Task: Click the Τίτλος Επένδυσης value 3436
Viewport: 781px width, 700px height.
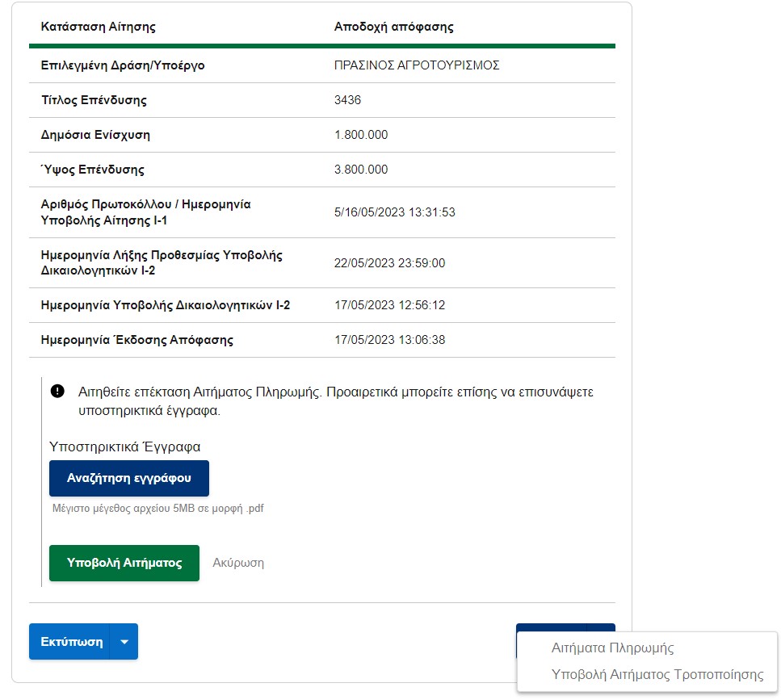Action: [347, 100]
